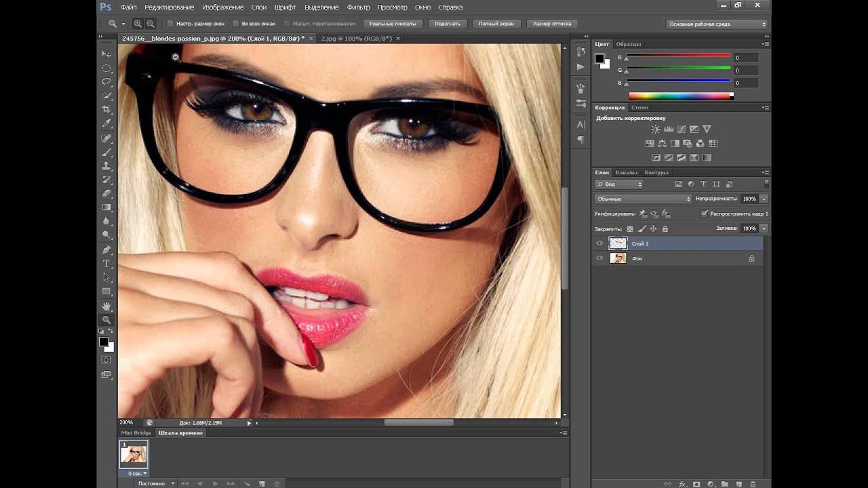Pick a color from spectrum ramp
This screenshot has width=868, height=488.
[x=681, y=96]
